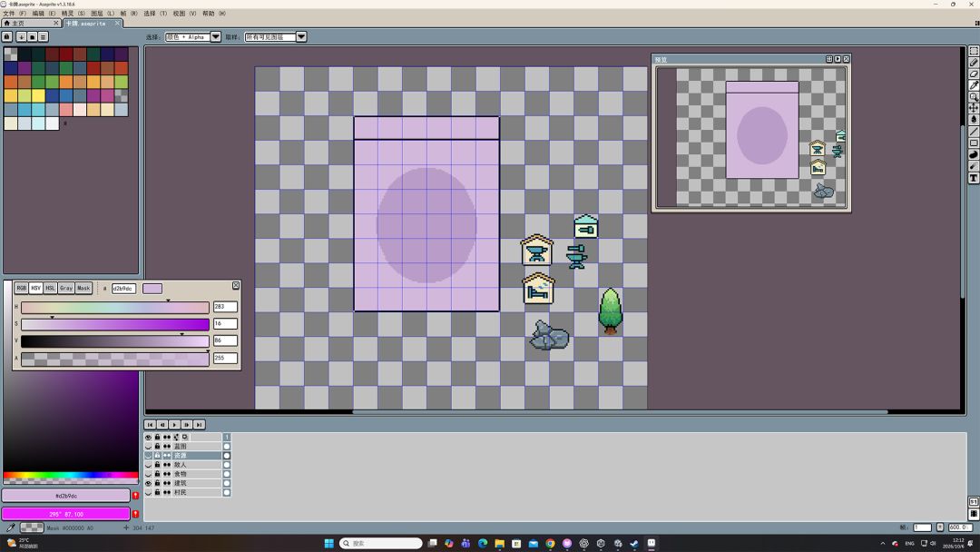Switch color mode to RGB
The image size is (980, 552).
(x=21, y=288)
